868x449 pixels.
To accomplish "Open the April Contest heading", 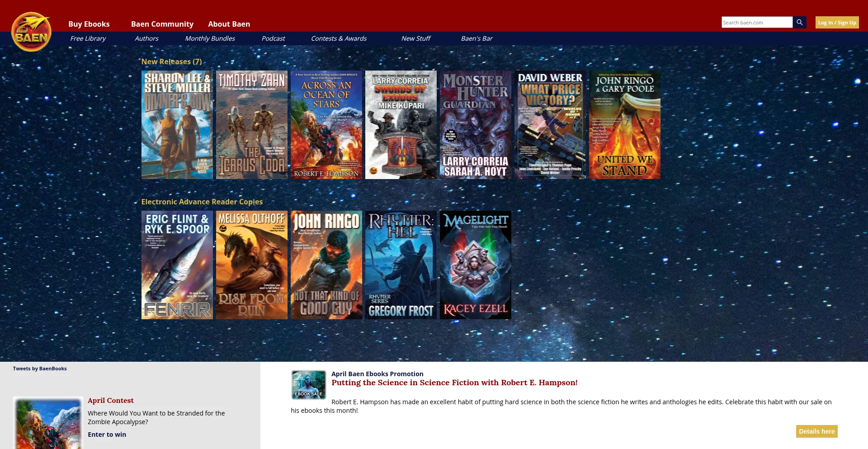I will click(x=111, y=401).
